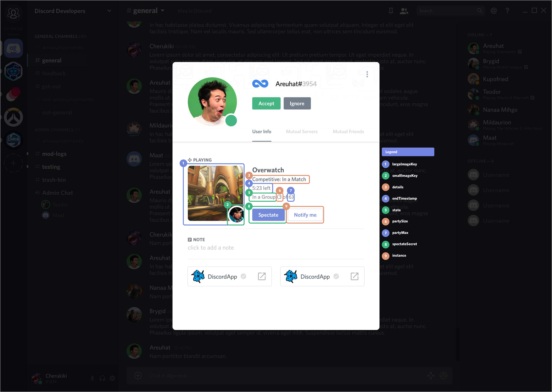Click the note section pencil icon
Screen dimensions: 552x392
click(190, 240)
